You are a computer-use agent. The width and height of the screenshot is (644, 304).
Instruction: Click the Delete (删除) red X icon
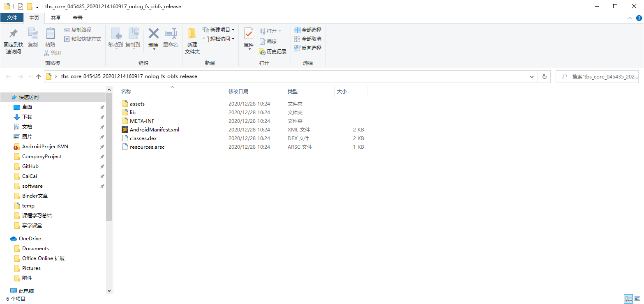tap(153, 34)
